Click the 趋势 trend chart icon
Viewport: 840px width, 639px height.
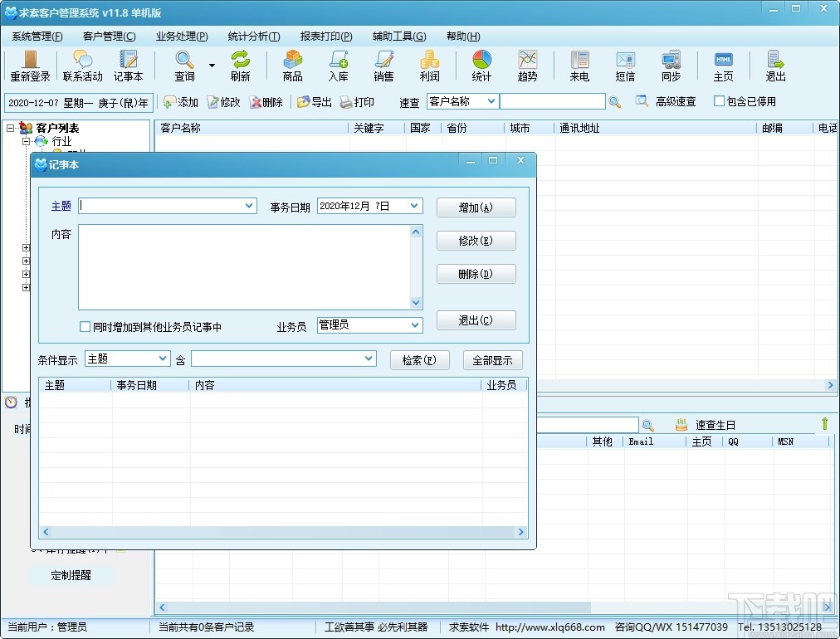tap(527, 66)
